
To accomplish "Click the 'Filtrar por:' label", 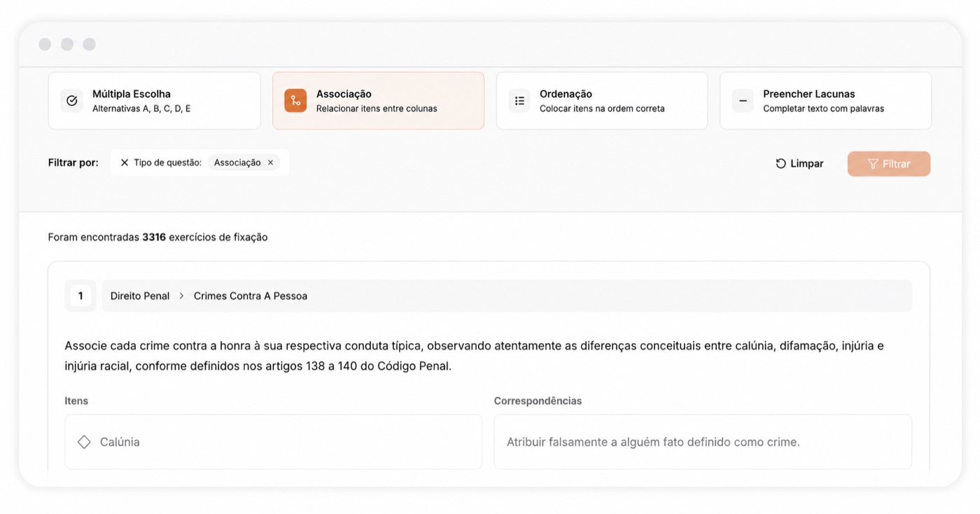I will pyautogui.click(x=73, y=162).
